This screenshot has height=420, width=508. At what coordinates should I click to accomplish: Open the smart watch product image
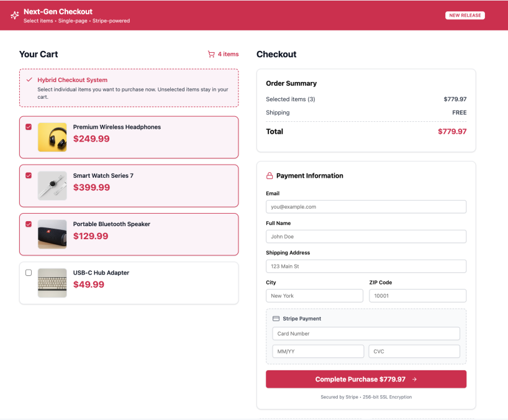pos(52,185)
